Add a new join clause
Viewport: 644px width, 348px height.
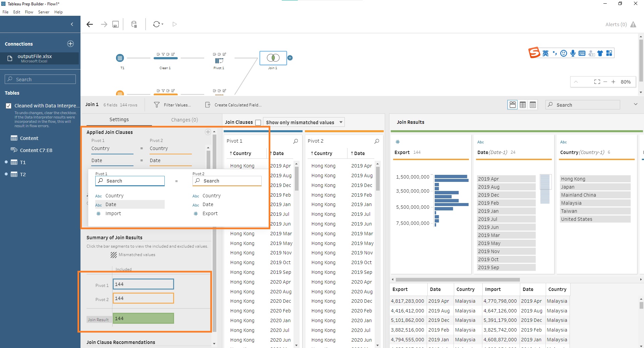coord(208,132)
